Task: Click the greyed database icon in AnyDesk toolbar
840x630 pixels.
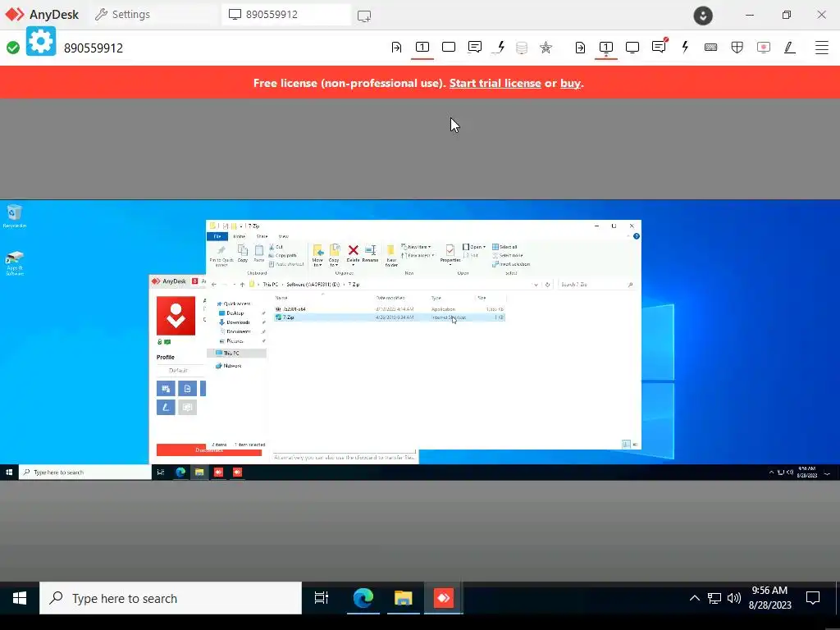Action: point(522,48)
